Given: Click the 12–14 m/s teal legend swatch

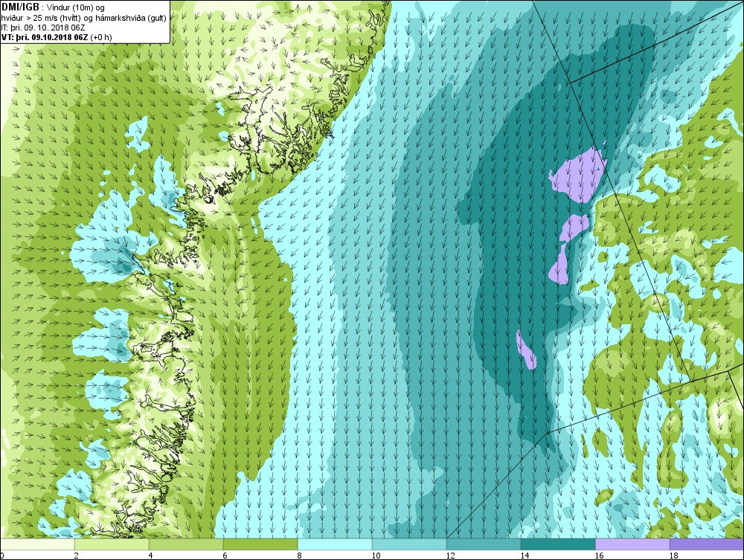Looking at the screenshot, I should (484, 544).
